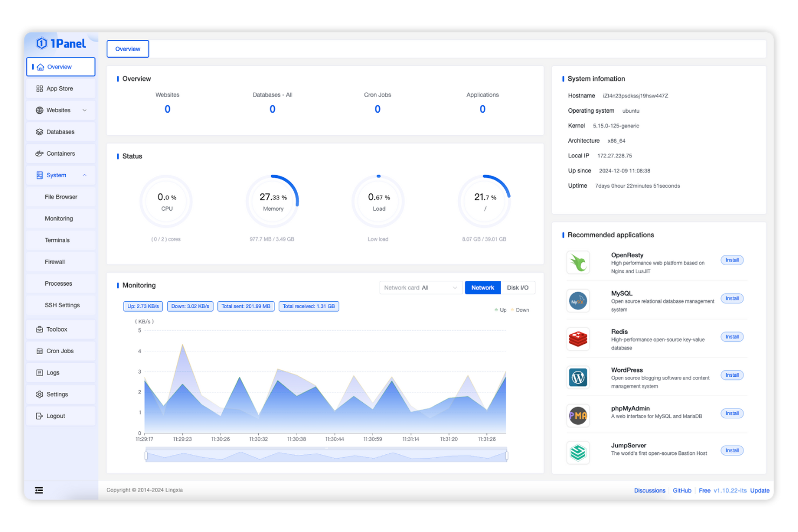Open Toolbox from the sidebar icon

(x=39, y=329)
